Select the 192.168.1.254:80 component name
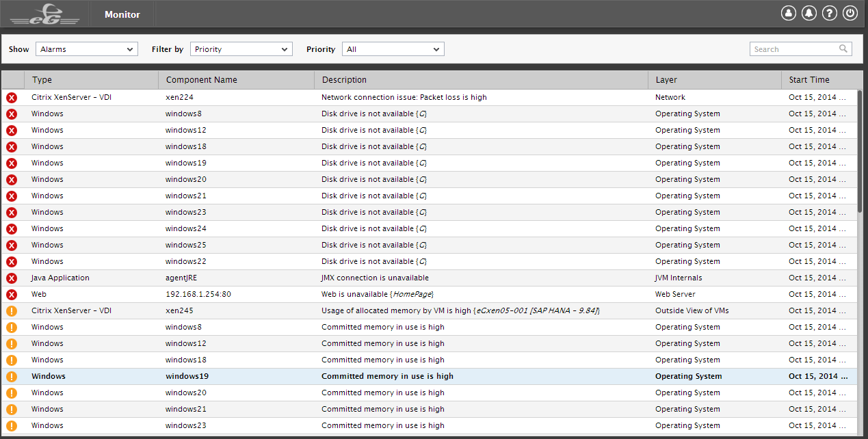The image size is (868, 439). click(198, 294)
